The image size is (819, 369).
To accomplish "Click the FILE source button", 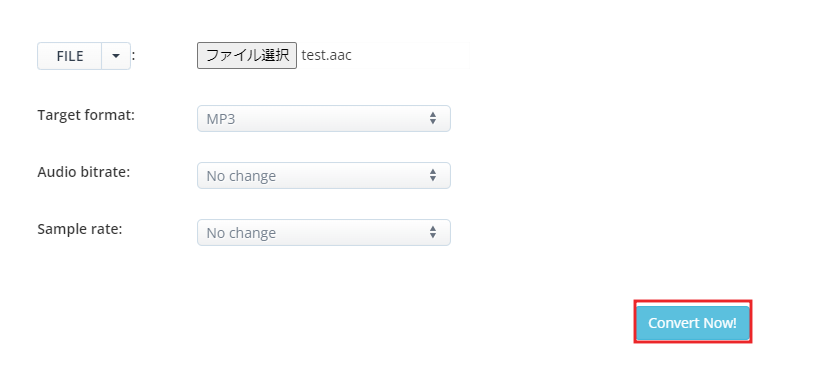I will [x=69, y=56].
